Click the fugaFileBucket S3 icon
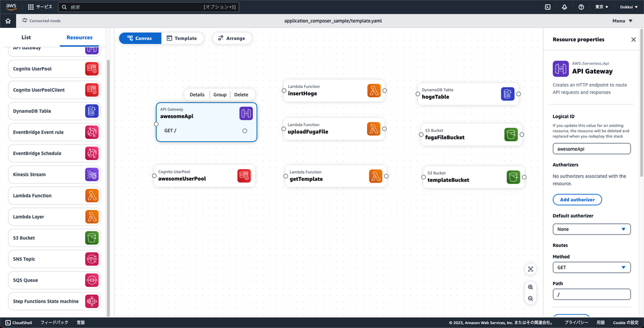 511,134
